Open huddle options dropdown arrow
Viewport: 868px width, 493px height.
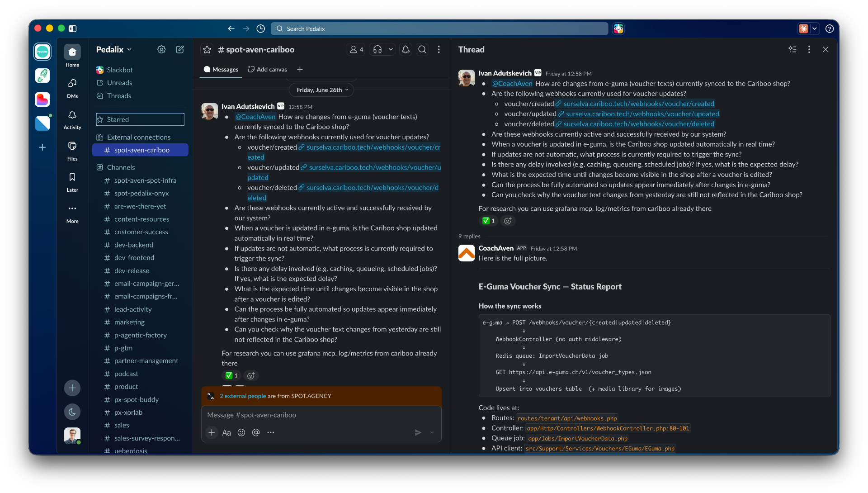391,50
